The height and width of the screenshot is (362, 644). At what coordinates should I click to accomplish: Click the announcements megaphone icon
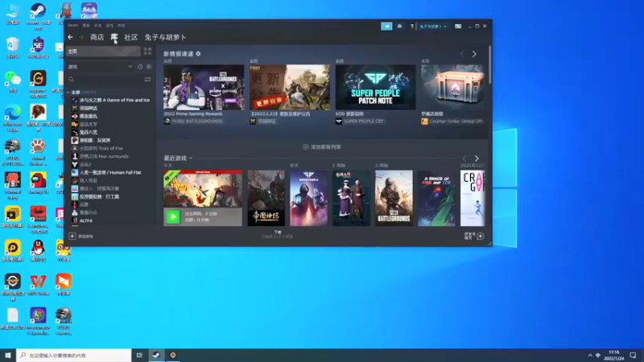click(x=386, y=27)
